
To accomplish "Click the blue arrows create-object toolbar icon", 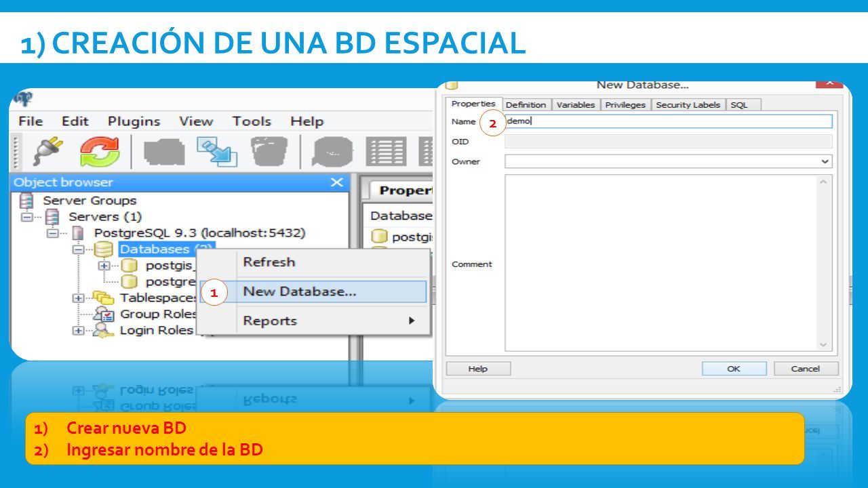I will pos(217,152).
